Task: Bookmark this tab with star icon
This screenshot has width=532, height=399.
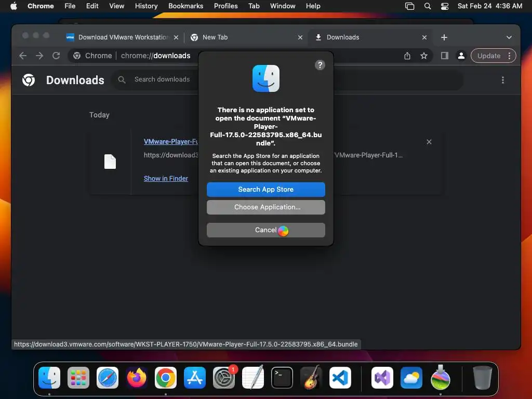Action: [x=424, y=56]
